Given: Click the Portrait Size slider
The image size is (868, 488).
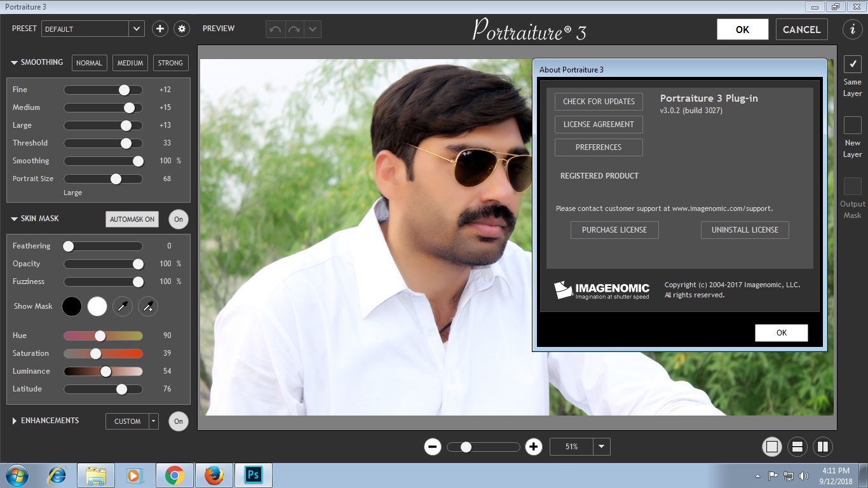Looking at the screenshot, I should [x=103, y=179].
